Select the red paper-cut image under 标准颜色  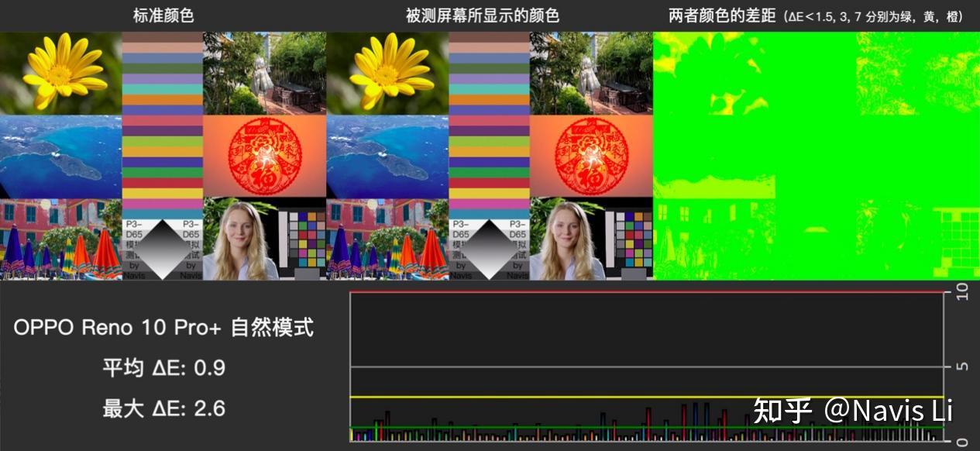265,157
